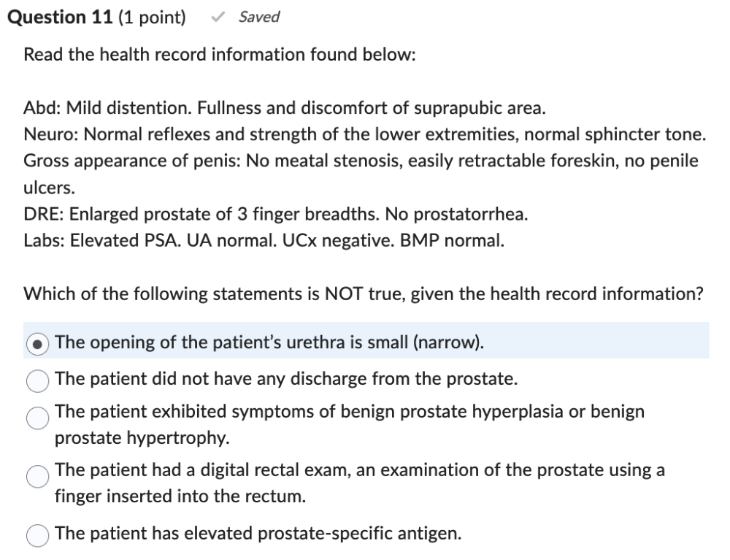
Task: Choose the benign prostate hyperplasia radio button
Action: click(37, 416)
